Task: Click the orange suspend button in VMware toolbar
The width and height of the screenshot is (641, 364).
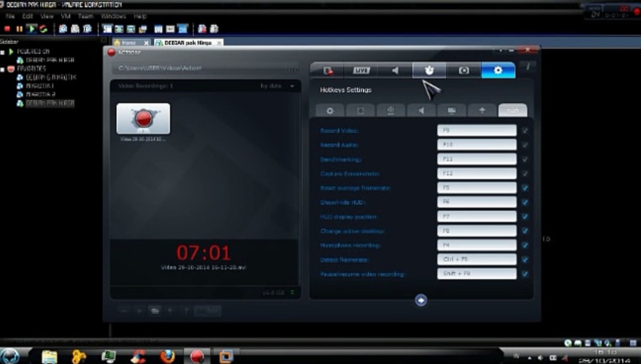Action: (19, 29)
